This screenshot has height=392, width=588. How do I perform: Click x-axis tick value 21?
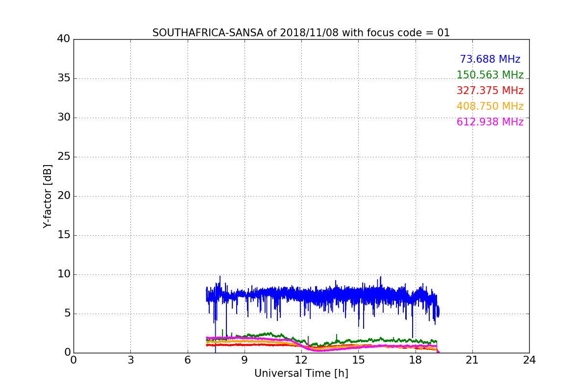472,360
